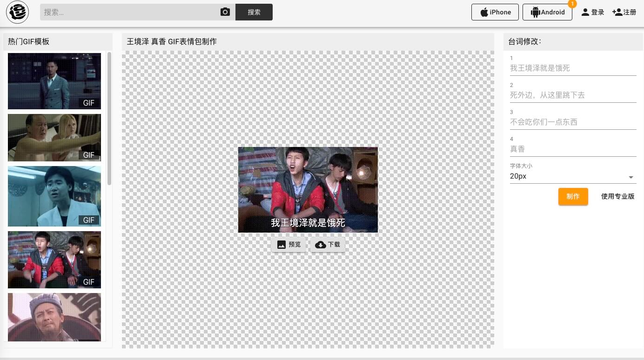This screenshot has width=644, height=360.
Task: Click the 注册 register add-user icon
Action: point(617,12)
